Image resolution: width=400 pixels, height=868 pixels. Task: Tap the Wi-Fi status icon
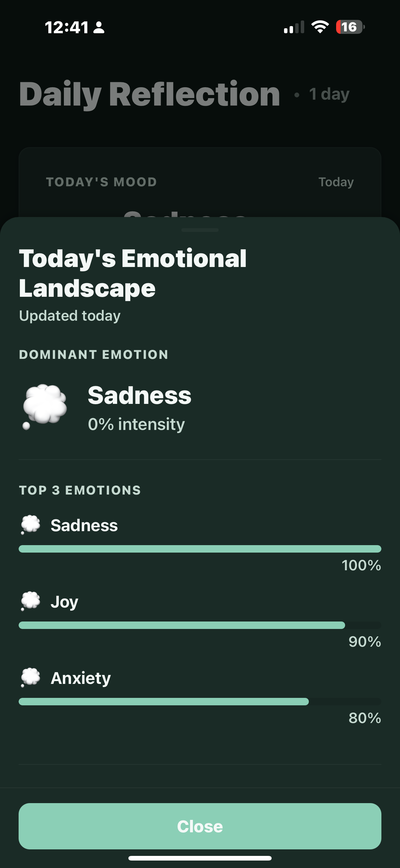[x=320, y=27]
